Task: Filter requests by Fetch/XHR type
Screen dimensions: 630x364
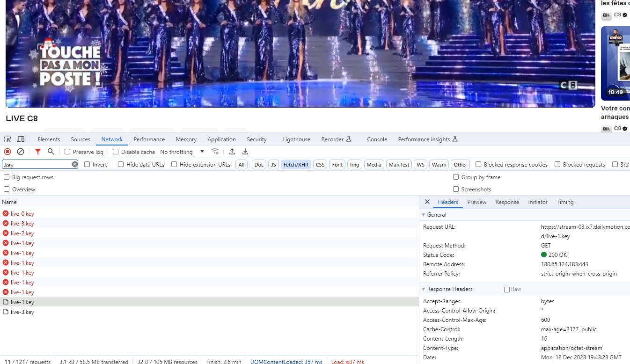Action: (x=296, y=164)
